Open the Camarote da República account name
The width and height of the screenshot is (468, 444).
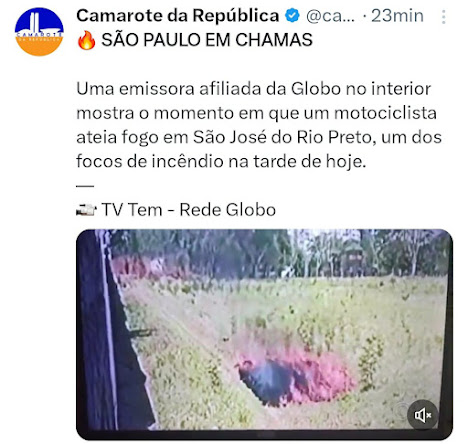tap(178, 16)
